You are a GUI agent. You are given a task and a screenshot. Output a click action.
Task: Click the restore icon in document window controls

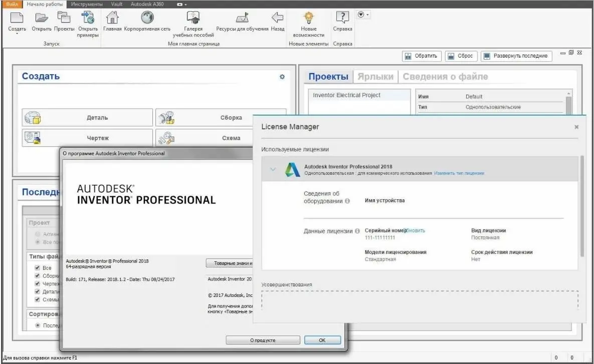click(x=571, y=53)
